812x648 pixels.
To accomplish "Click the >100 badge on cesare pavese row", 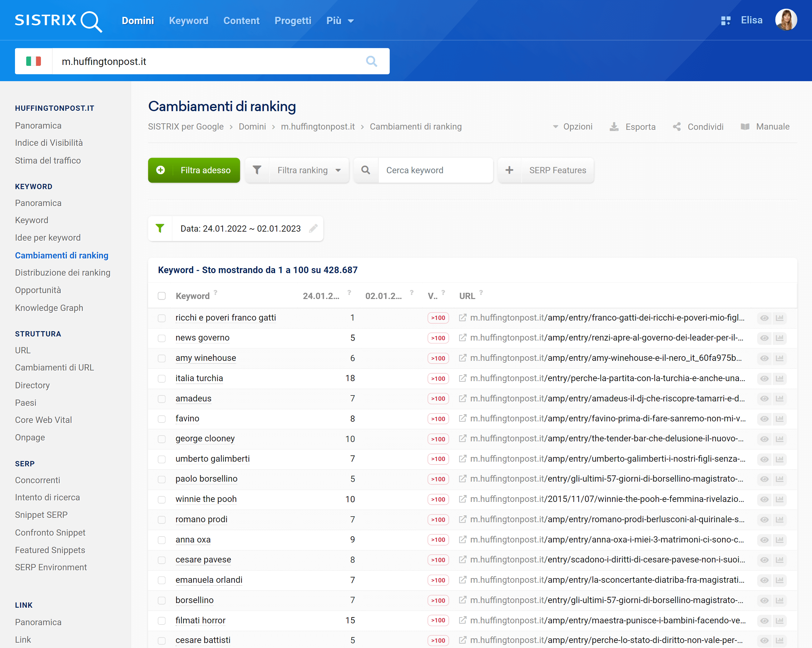I will [x=438, y=560].
